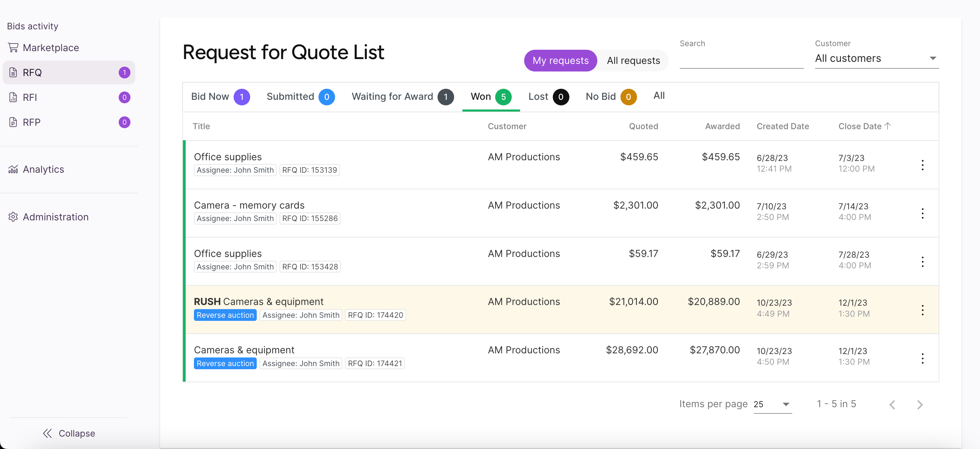Sort by Title column header

pos(201,126)
